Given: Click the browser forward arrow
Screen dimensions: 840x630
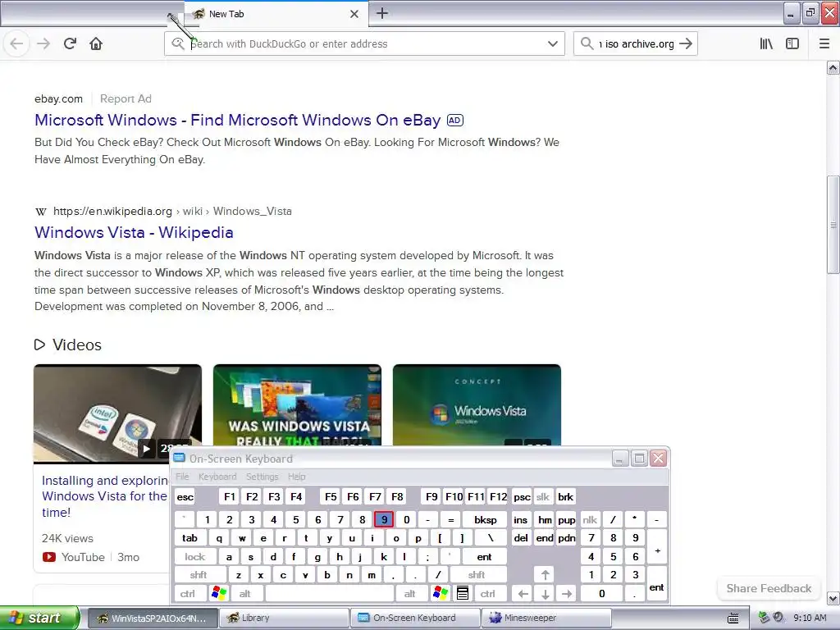Looking at the screenshot, I should pos(43,43).
